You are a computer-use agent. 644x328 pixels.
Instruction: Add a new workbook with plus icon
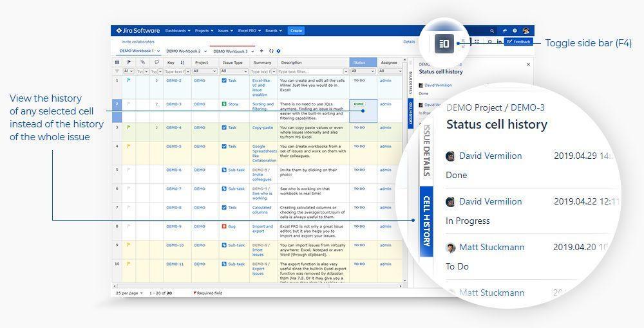click(x=262, y=51)
